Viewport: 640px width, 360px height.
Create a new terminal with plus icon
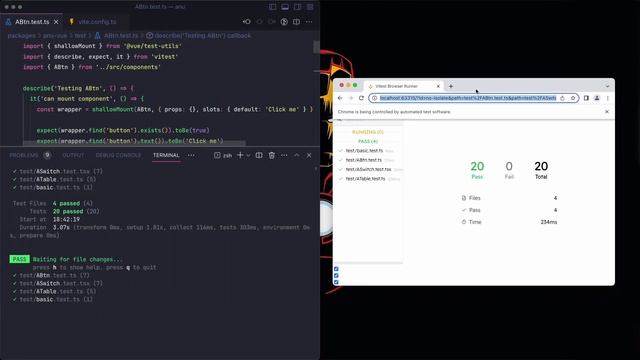240,155
